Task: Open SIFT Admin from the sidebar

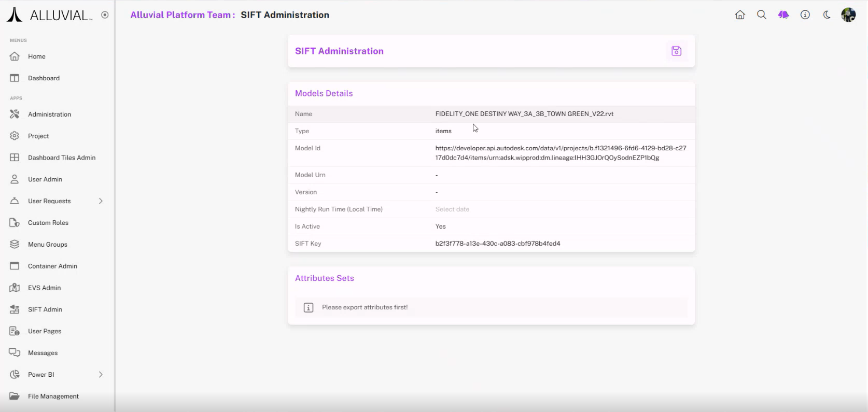Action: click(x=45, y=309)
